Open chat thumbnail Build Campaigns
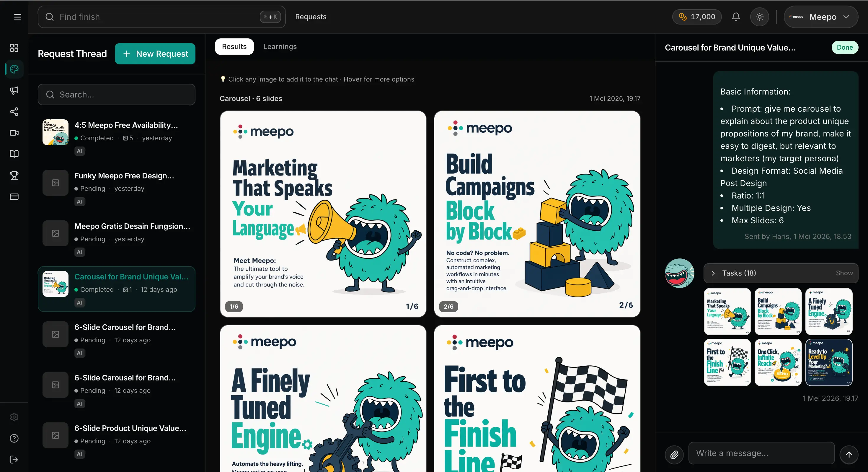This screenshot has width=868, height=472. [x=778, y=311]
